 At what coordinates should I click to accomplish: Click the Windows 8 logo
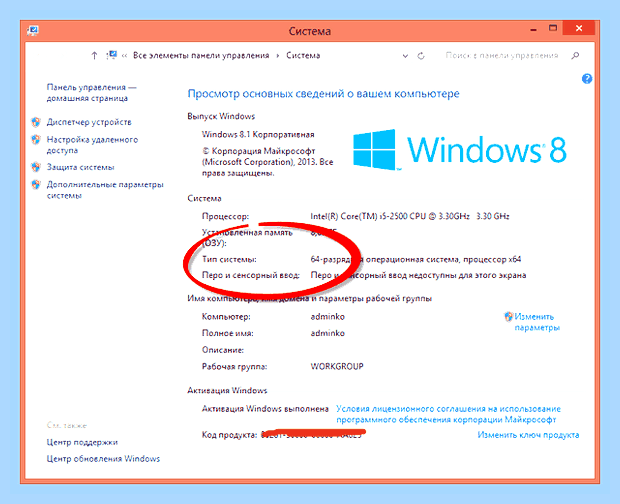[459, 149]
